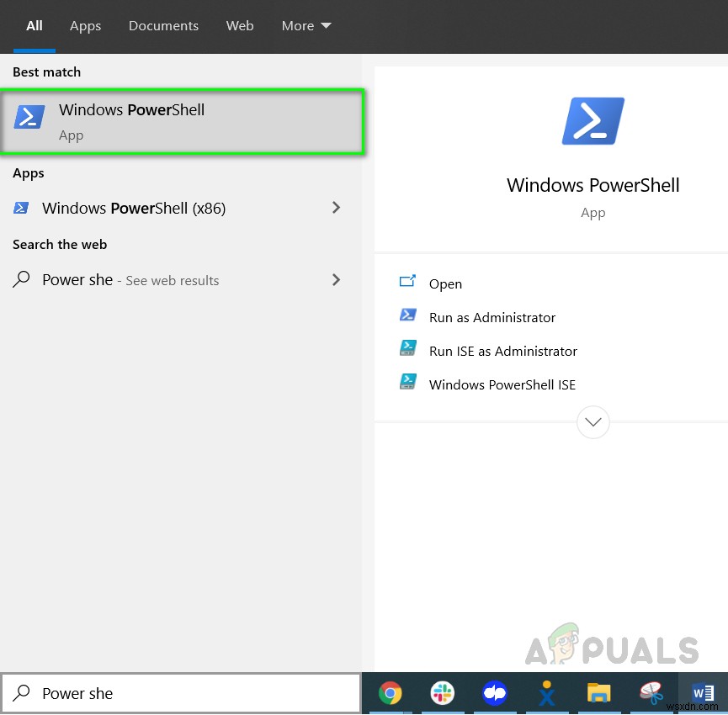The width and height of the screenshot is (728, 715).
Task: Click the search magnifier beside Power she
Action: tap(20, 692)
